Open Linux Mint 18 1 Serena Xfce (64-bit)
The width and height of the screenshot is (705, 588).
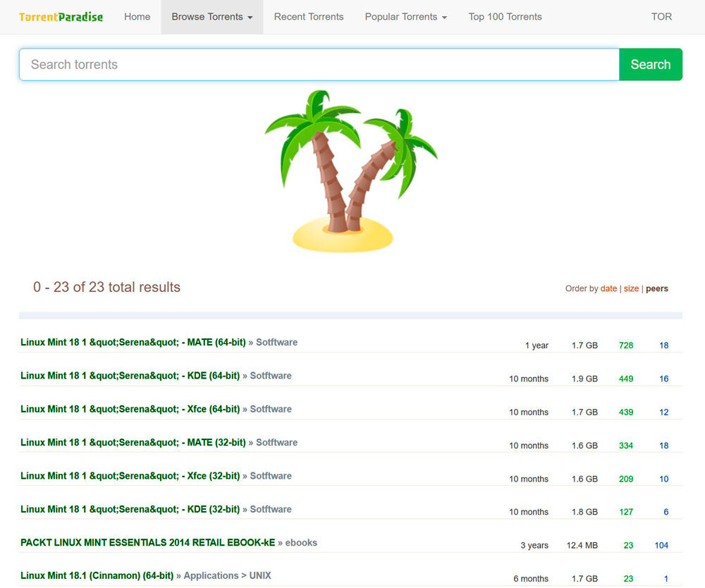130,409
